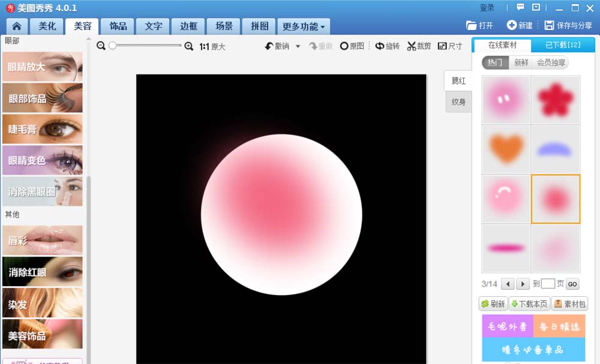Redo with the 重做 button
Image resolution: width=600 pixels, height=364 pixels.
(x=320, y=46)
